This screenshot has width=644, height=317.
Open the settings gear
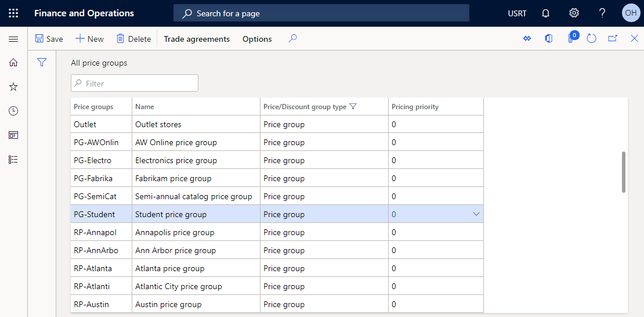(x=574, y=13)
